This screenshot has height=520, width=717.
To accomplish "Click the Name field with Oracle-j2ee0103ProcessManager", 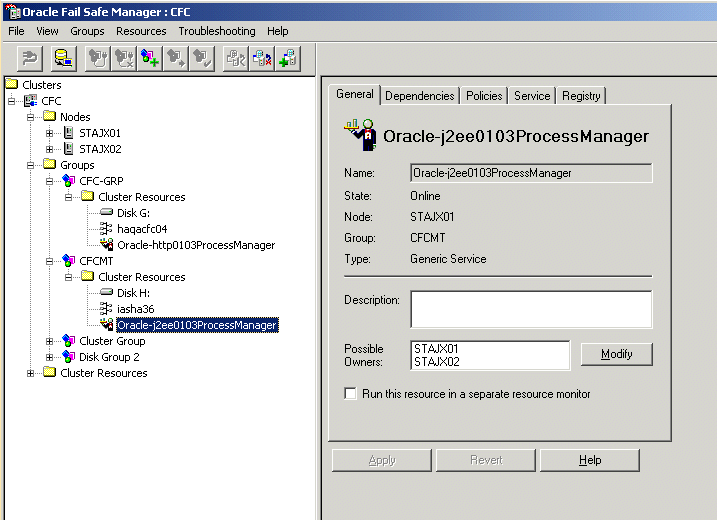I will click(531, 173).
